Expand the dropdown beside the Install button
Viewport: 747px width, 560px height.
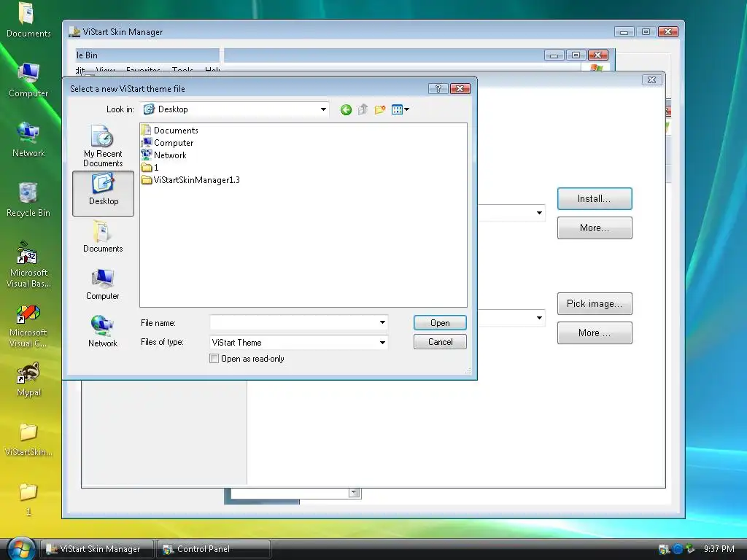539,213
